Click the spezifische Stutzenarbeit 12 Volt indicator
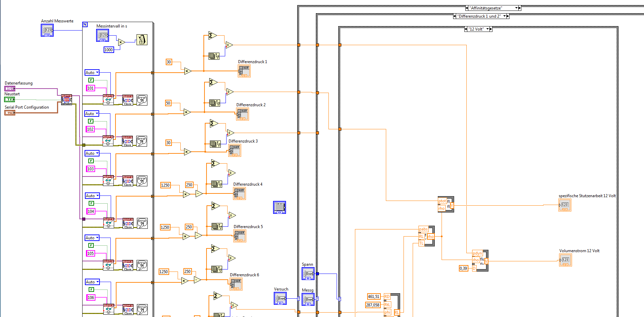The width and height of the screenshot is (644, 317). point(565,205)
